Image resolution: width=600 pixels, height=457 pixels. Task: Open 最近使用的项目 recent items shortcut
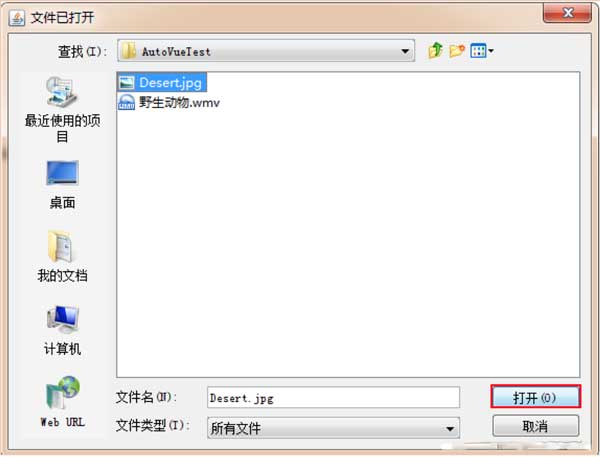(62, 109)
